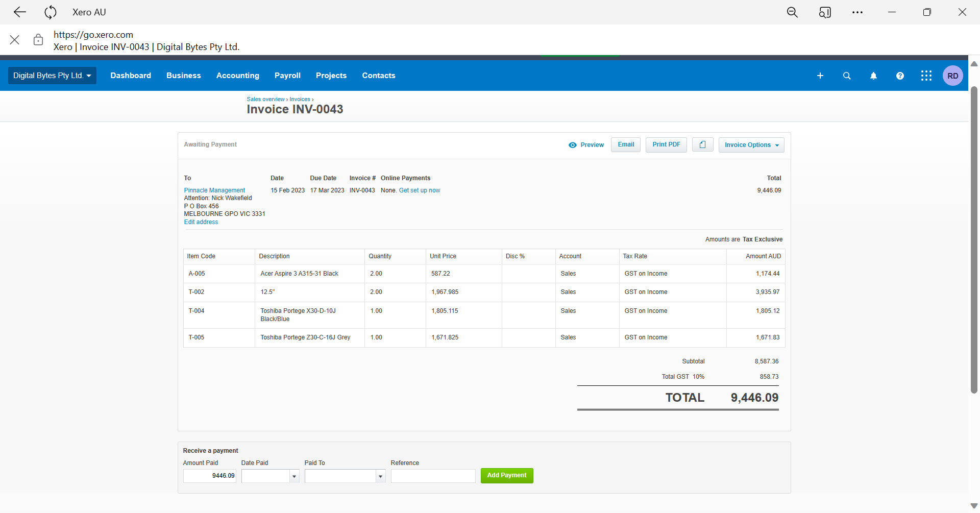
Task: Open the Pinnacle Management contact link
Action: [214, 190]
